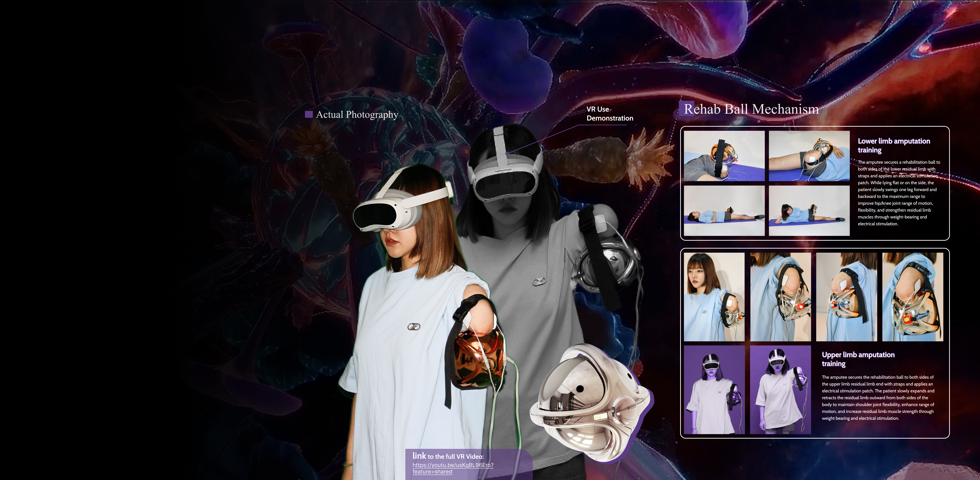Open purple-lit photo with arm raised outward

[780, 390]
